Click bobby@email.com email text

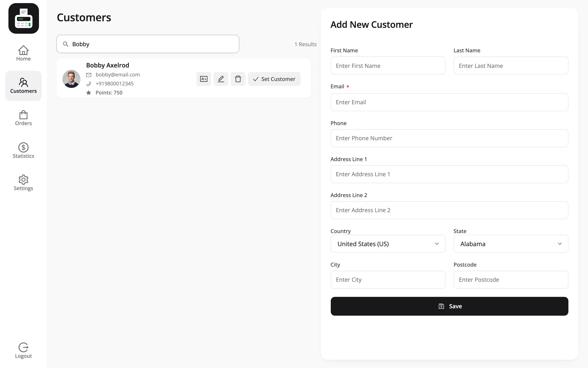click(118, 75)
